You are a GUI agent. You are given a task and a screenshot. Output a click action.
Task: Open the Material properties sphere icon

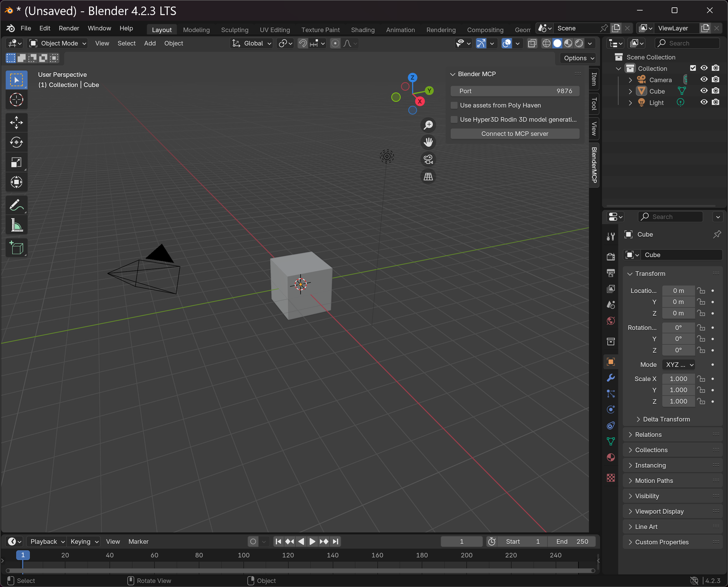click(611, 457)
